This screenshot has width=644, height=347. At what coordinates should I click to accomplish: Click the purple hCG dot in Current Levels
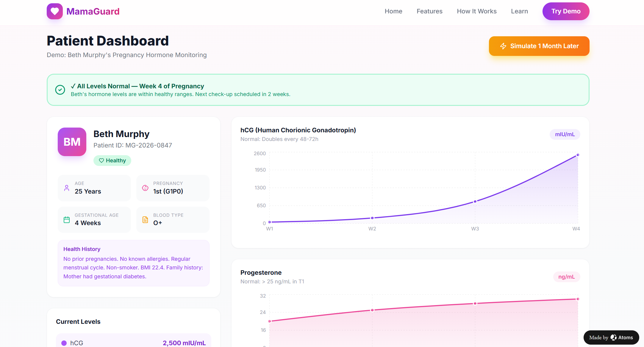[64, 343]
